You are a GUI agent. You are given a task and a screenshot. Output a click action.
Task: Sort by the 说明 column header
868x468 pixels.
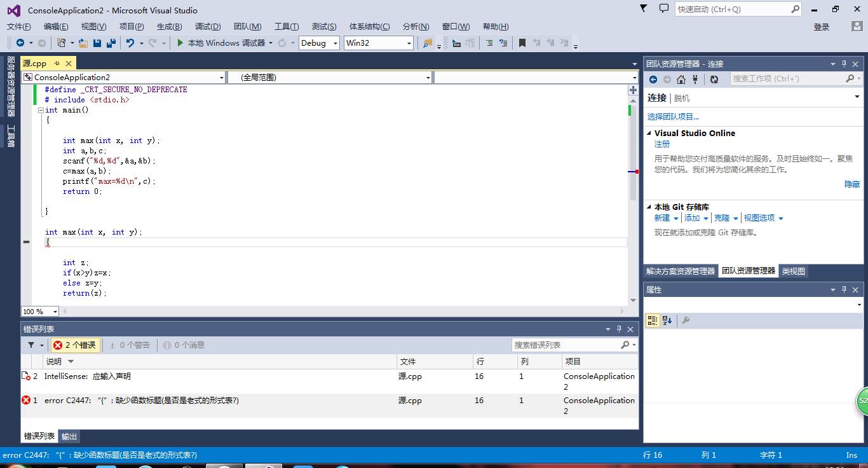[220, 361]
